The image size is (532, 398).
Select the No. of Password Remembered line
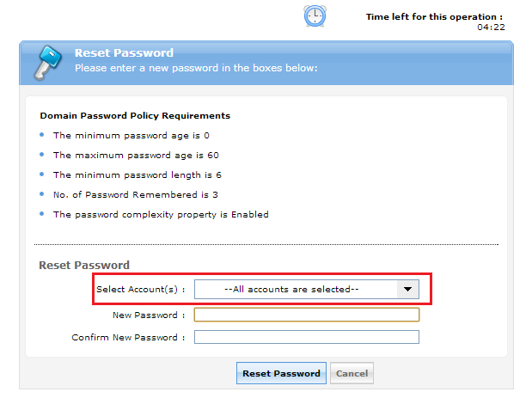[x=136, y=195]
